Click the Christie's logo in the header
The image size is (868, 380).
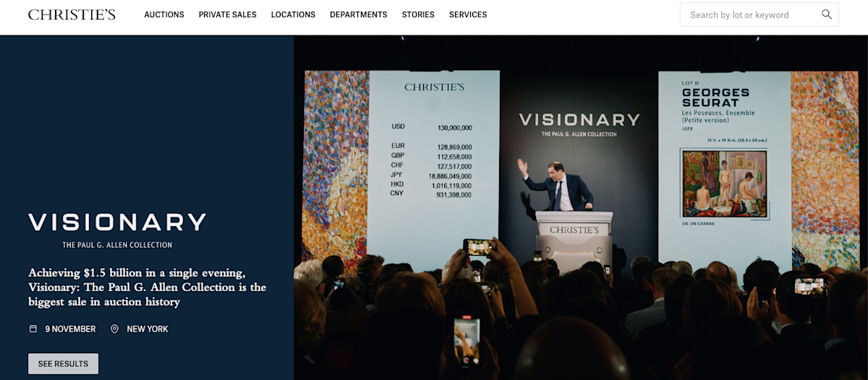tap(72, 14)
